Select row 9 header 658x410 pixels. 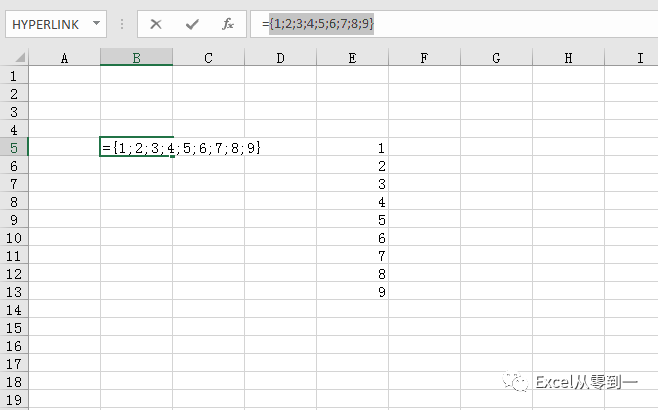(x=14, y=220)
